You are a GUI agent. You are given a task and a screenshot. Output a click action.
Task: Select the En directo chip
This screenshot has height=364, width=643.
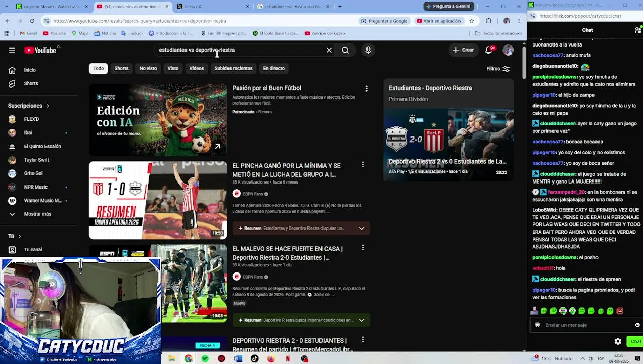click(273, 68)
